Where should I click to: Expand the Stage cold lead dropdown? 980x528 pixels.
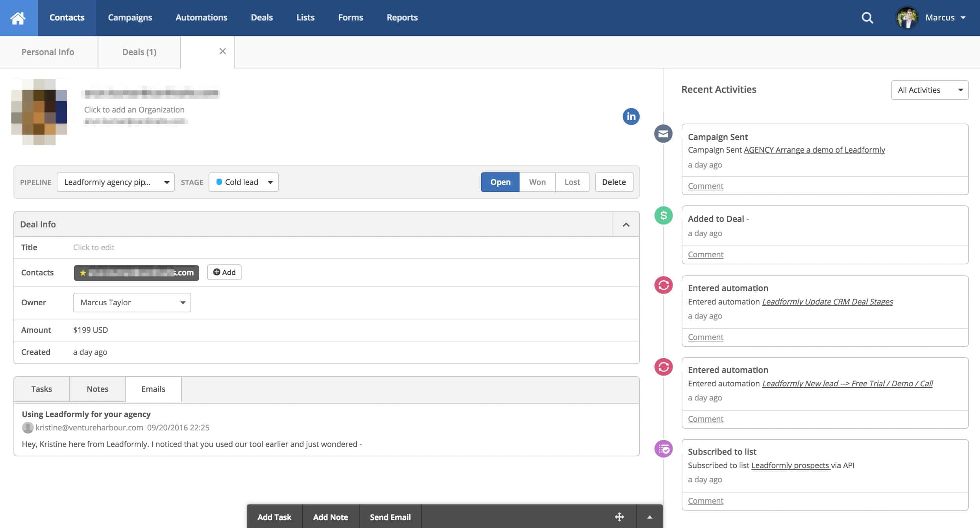point(270,182)
